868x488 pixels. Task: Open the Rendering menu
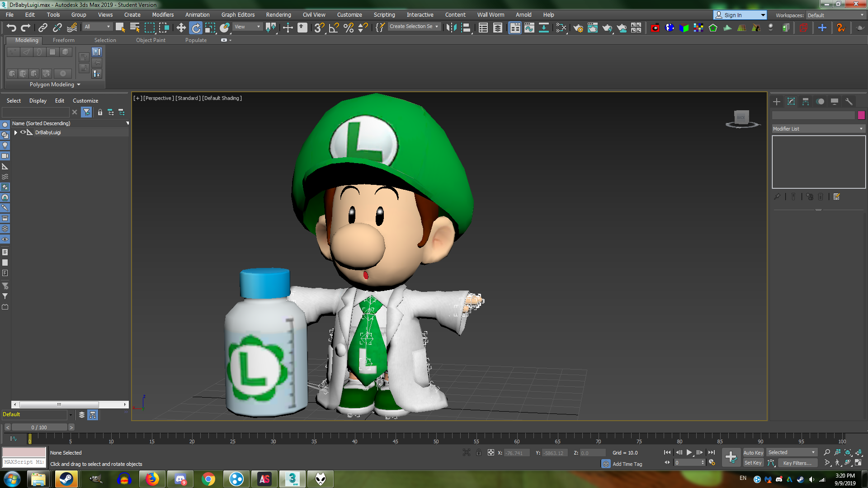[278, 15]
